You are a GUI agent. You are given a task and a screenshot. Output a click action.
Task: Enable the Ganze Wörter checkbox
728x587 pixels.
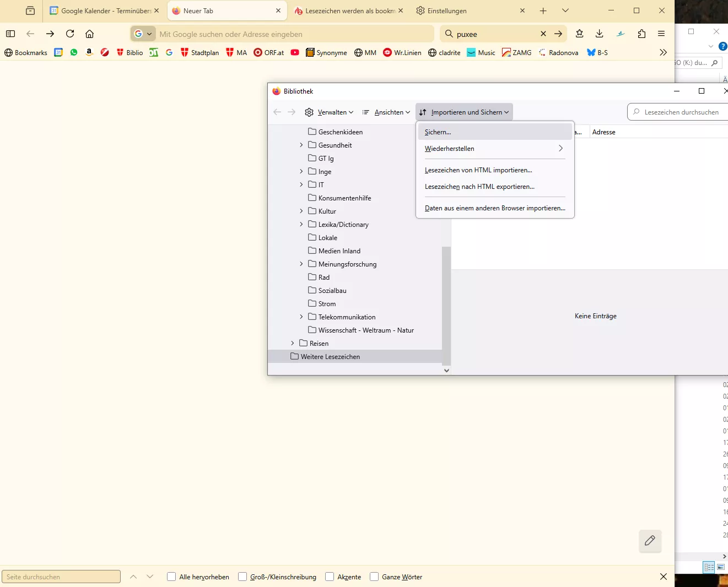click(x=374, y=577)
